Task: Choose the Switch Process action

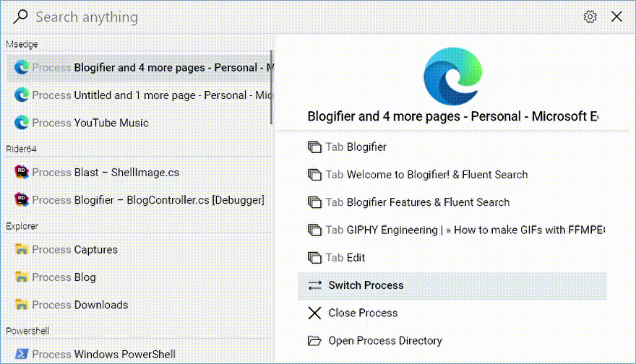Action: (452, 285)
